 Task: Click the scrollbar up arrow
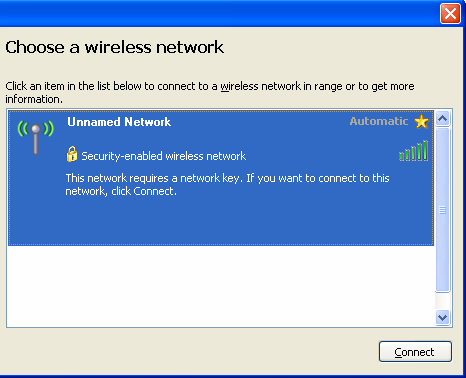coord(443,118)
